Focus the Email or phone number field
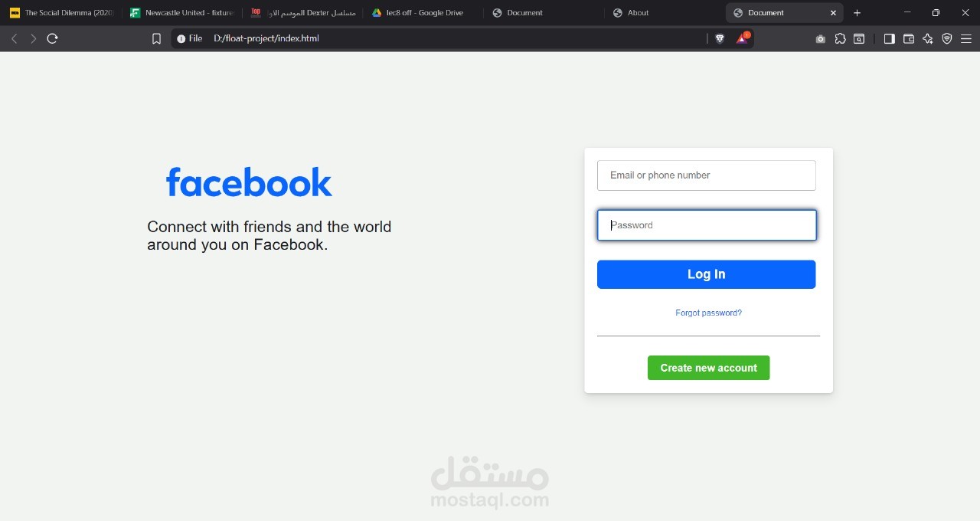This screenshot has width=980, height=521. (x=706, y=175)
